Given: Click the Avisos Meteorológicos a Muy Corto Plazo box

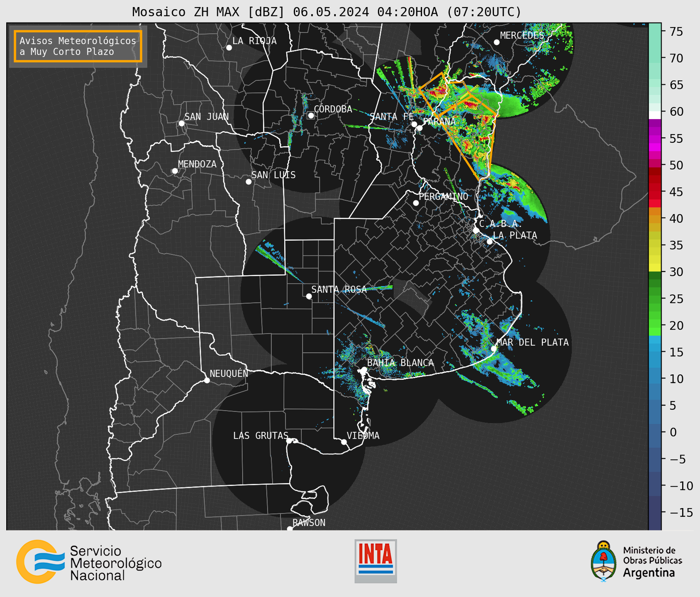Looking at the screenshot, I should pos(78,46).
